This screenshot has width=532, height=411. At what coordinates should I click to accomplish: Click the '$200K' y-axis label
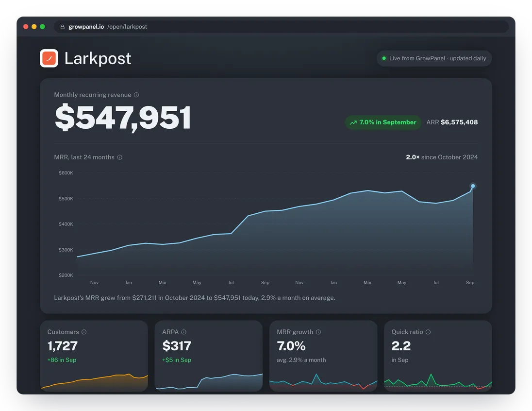coord(66,275)
